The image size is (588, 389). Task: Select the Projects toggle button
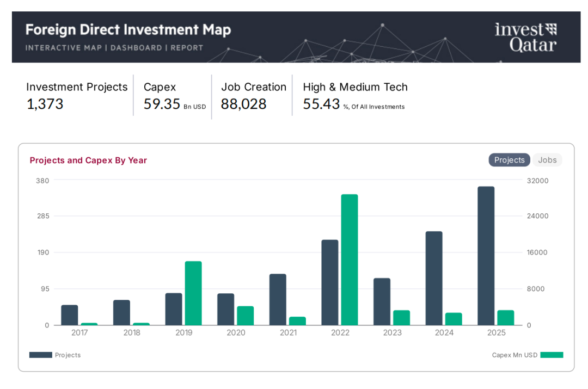click(509, 160)
